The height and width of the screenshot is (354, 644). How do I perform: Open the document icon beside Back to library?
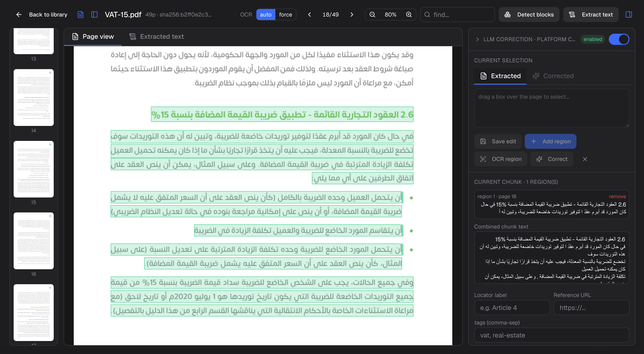point(80,15)
